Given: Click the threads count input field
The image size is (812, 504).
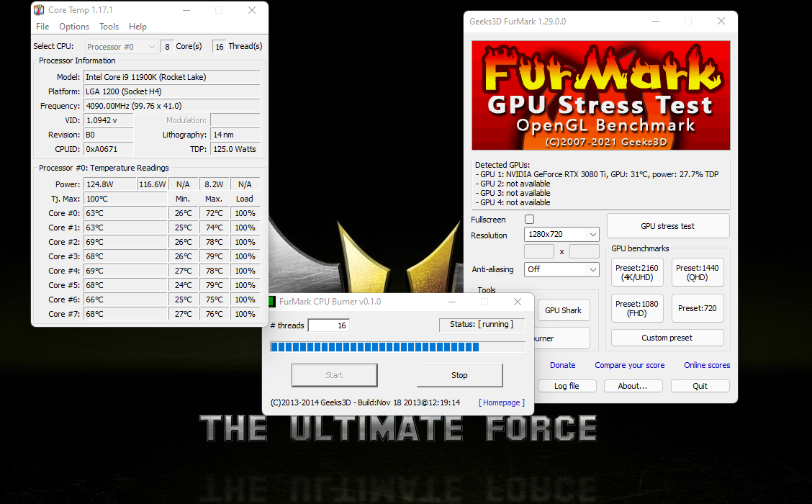Looking at the screenshot, I should [328, 325].
